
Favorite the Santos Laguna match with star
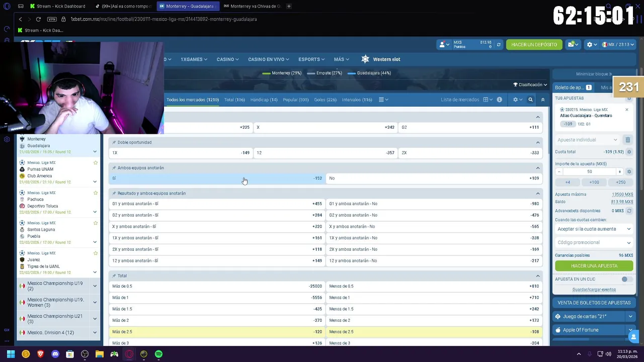[95, 223]
